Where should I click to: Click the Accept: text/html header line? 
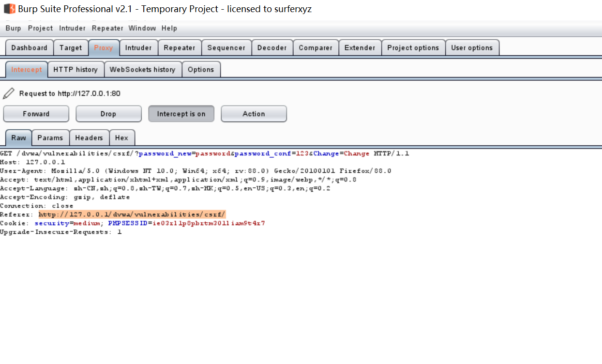pyautogui.click(x=178, y=180)
